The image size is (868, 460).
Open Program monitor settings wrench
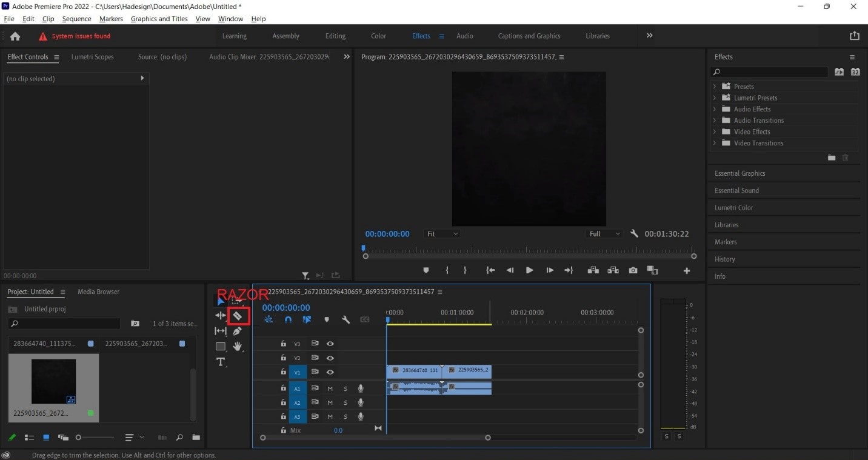click(634, 233)
